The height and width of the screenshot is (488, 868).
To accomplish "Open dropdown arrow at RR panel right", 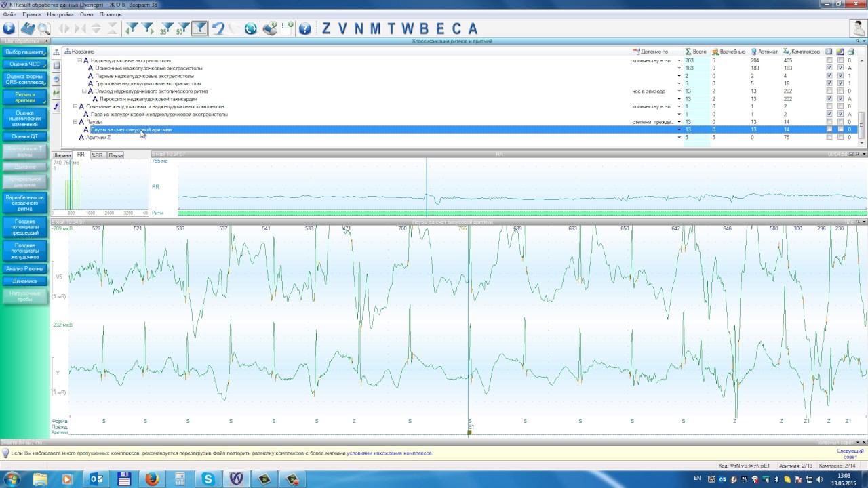I will point(863,154).
